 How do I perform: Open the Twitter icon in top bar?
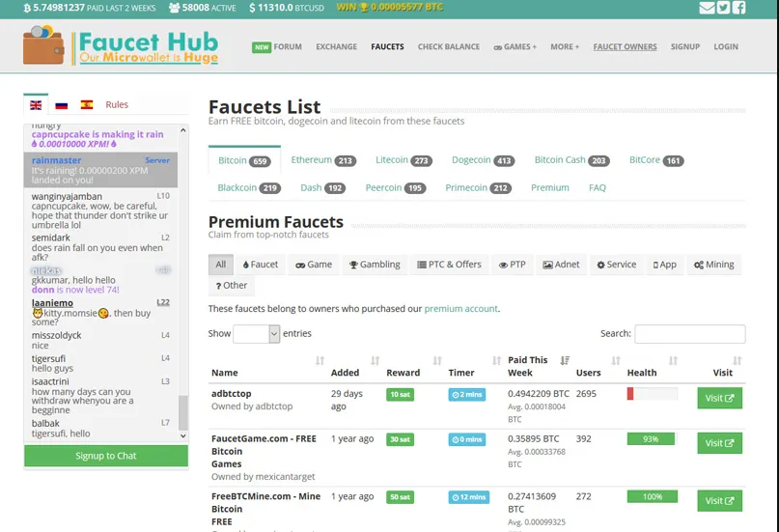pos(723,8)
